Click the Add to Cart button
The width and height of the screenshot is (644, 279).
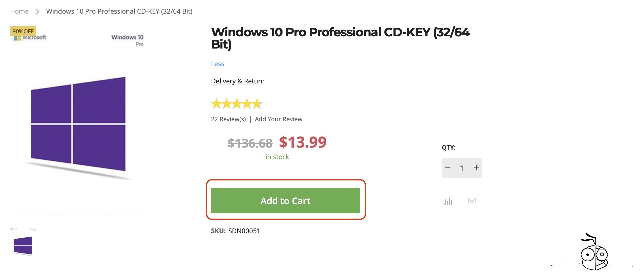(x=285, y=201)
